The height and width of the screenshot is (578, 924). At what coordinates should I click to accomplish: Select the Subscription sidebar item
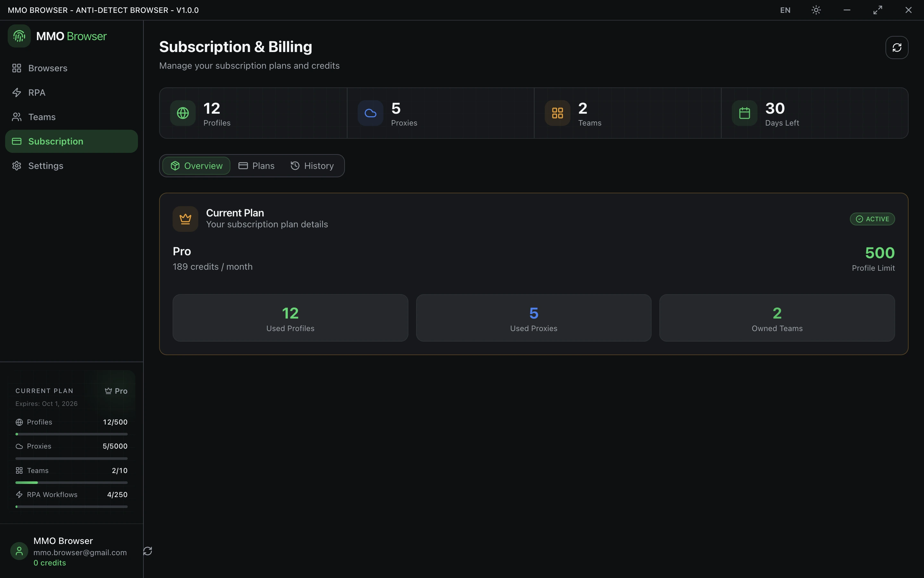coord(72,141)
